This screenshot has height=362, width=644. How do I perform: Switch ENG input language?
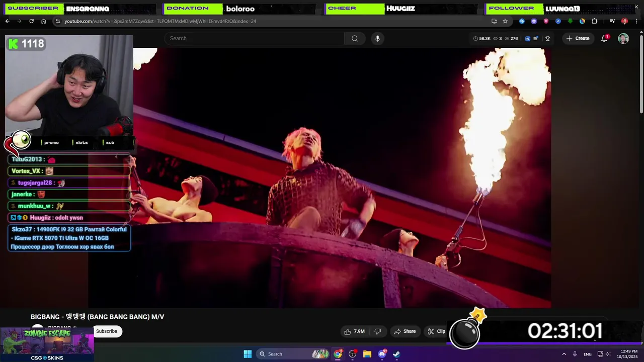pyautogui.click(x=587, y=354)
